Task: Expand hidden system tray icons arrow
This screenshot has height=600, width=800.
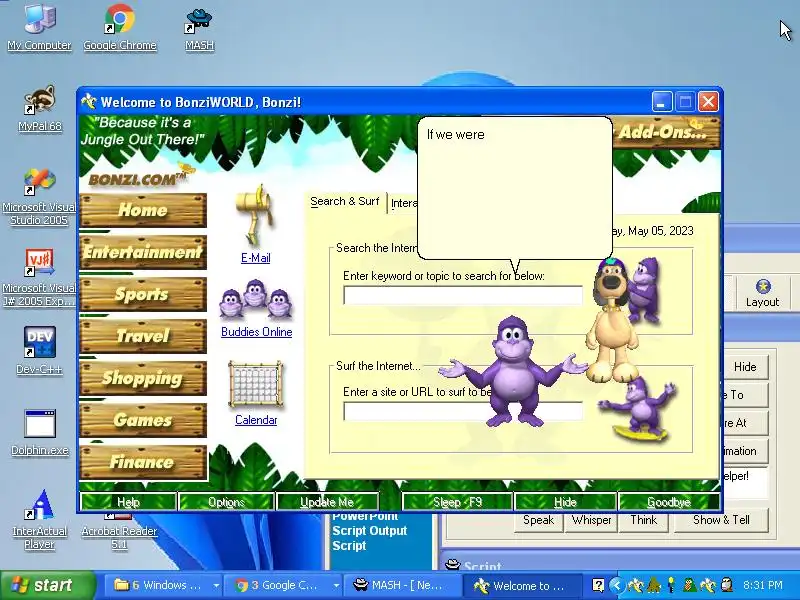Action: pyautogui.click(x=616, y=585)
